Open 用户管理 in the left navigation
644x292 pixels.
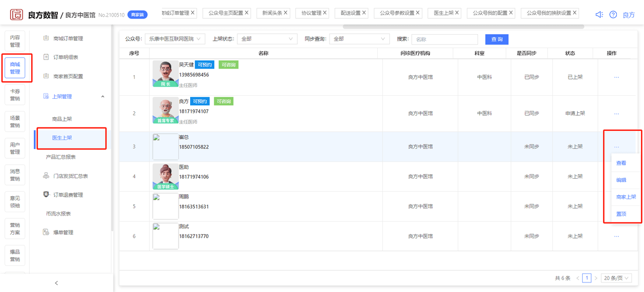15,148
